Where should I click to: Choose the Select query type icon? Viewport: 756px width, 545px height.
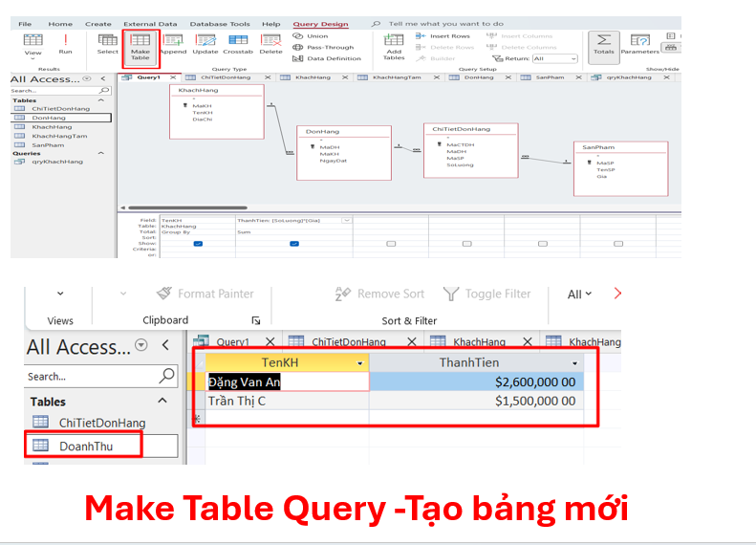[107, 44]
